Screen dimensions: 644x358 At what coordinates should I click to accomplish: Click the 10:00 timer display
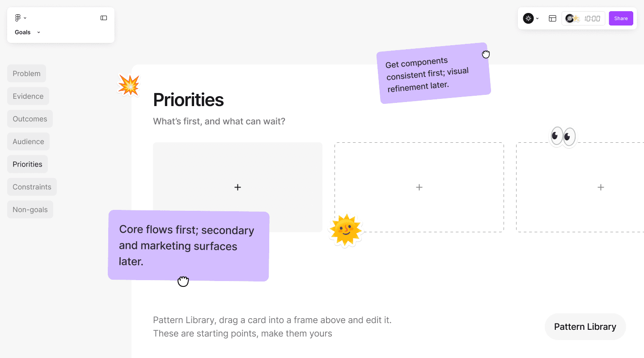pos(592,18)
